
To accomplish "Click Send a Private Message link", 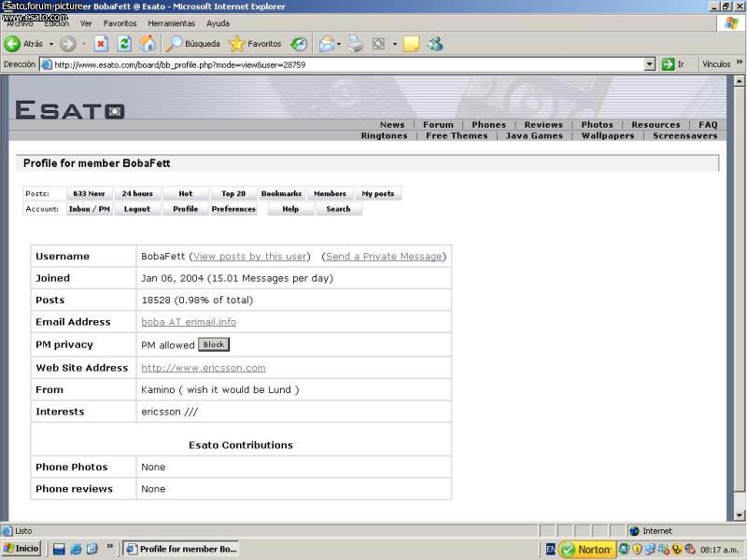I will point(384,256).
